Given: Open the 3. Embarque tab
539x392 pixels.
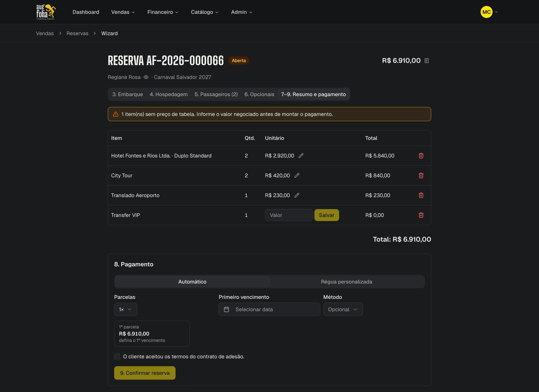Looking at the screenshot, I should click(x=128, y=94).
